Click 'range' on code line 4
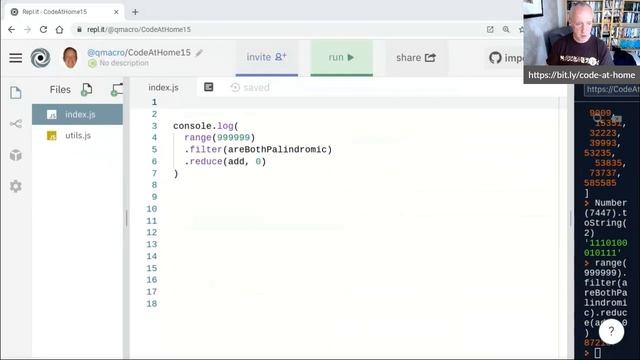The width and height of the screenshot is (640, 360). (x=198, y=138)
